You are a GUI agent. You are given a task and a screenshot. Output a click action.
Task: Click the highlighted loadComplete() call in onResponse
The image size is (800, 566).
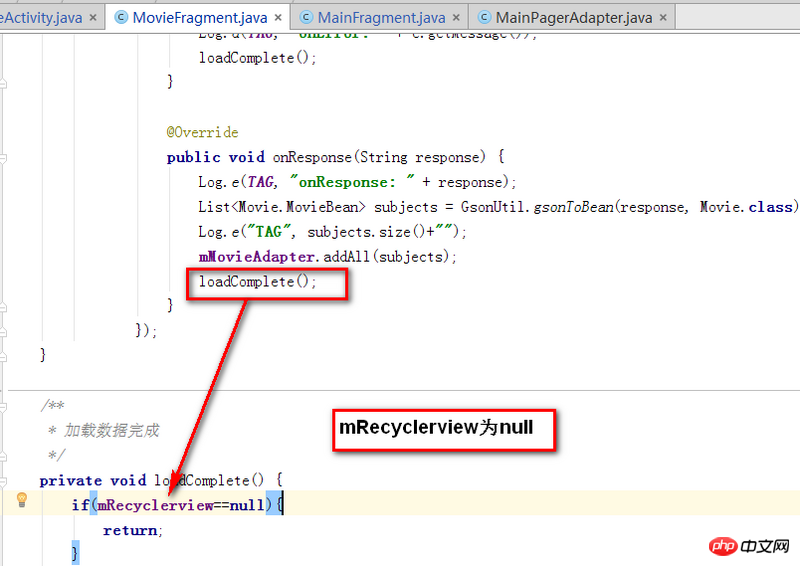pyautogui.click(x=258, y=282)
